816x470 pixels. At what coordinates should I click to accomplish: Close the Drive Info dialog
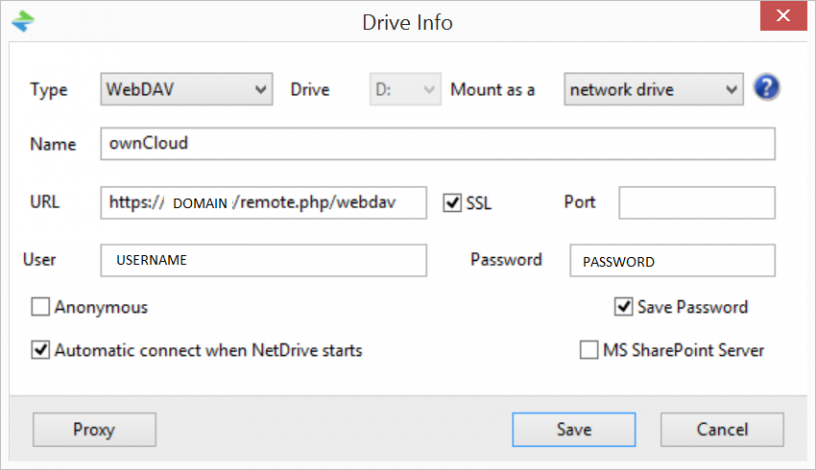click(x=783, y=16)
